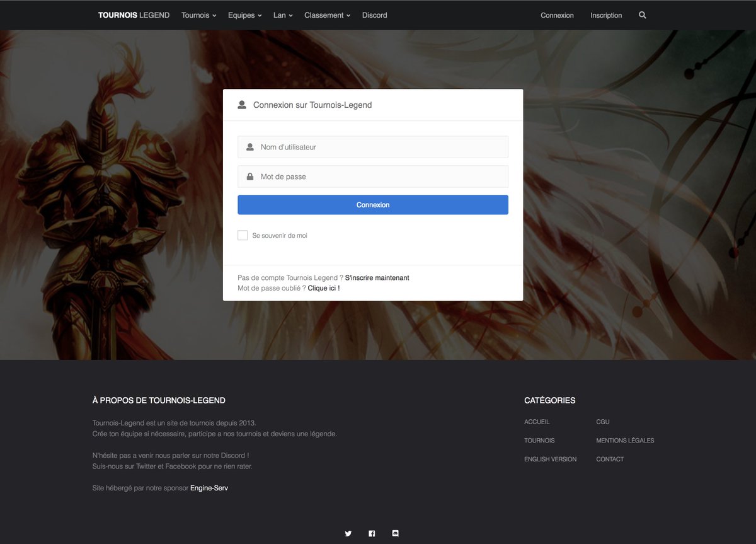Open the MENTIONS LÉGALES footer link
The width and height of the screenshot is (756, 544).
tap(625, 441)
